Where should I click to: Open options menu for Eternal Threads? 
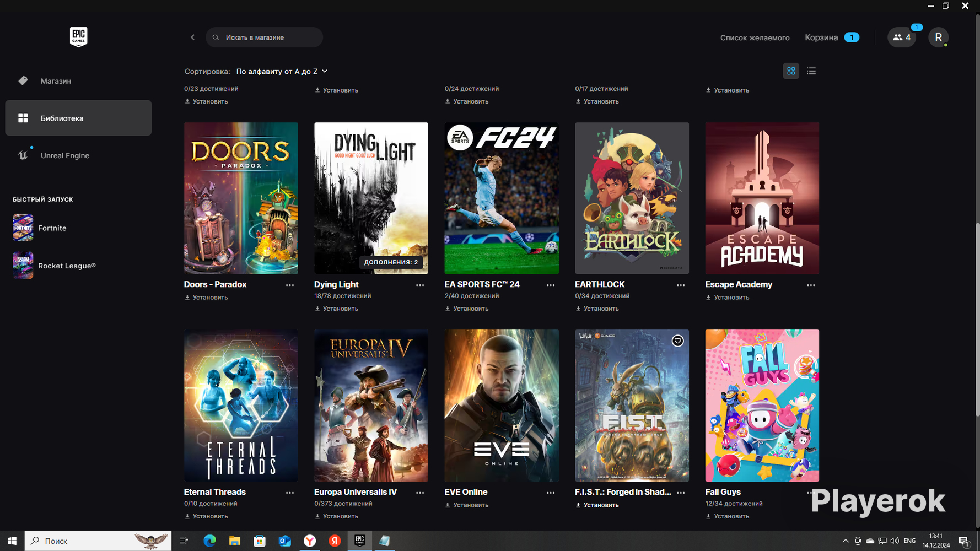coord(290,493)
